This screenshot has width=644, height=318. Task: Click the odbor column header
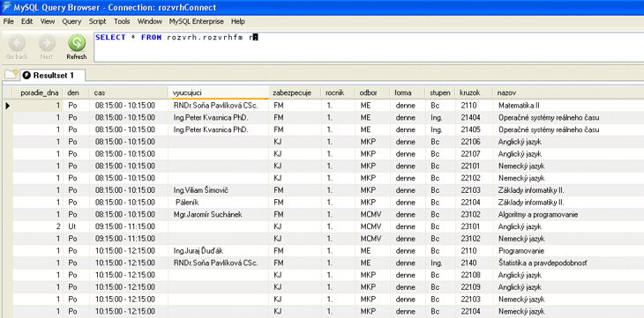(x=371, y=92)
